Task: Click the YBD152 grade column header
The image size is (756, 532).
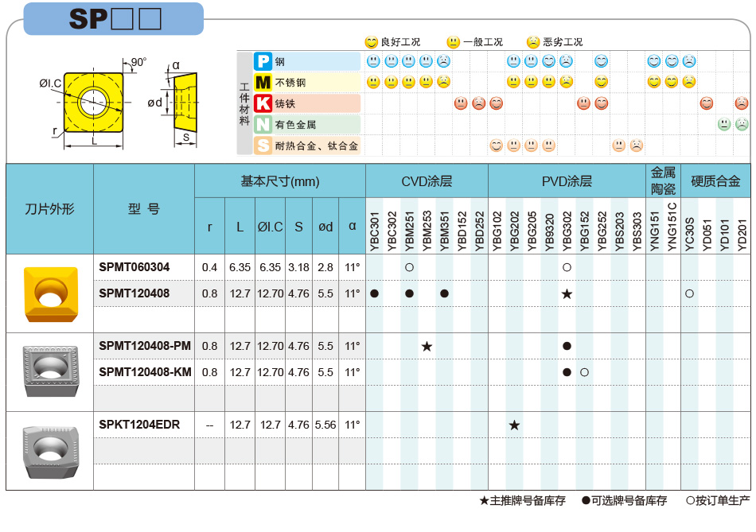Action: coord(462,231)
